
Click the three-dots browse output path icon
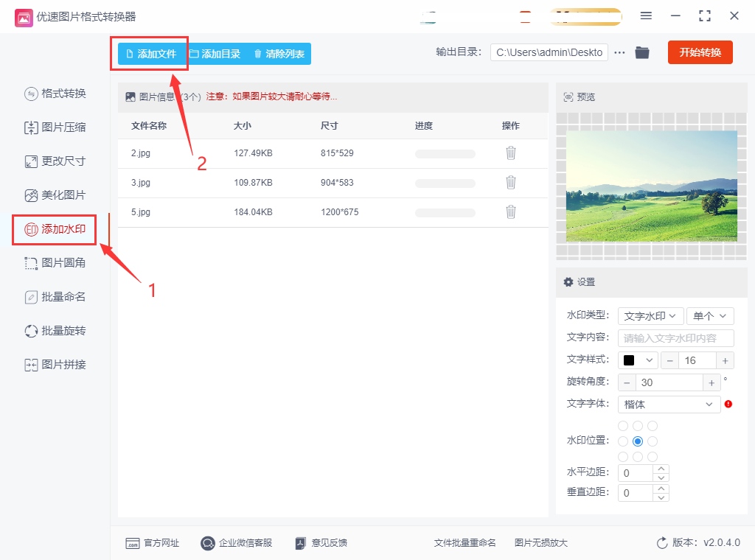pos(619,52)
